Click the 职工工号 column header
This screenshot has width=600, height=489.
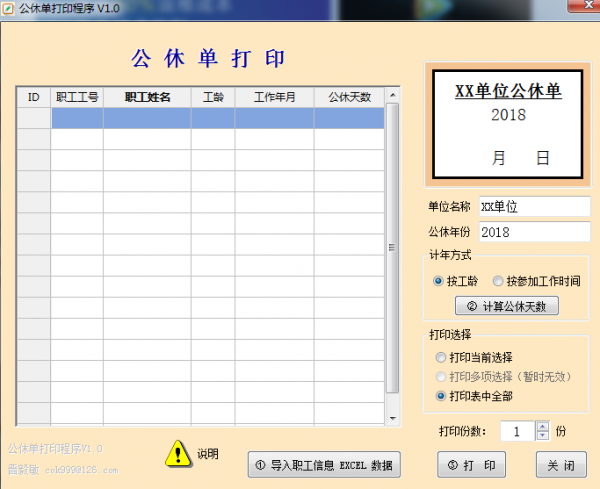click(x=77, y=97)
